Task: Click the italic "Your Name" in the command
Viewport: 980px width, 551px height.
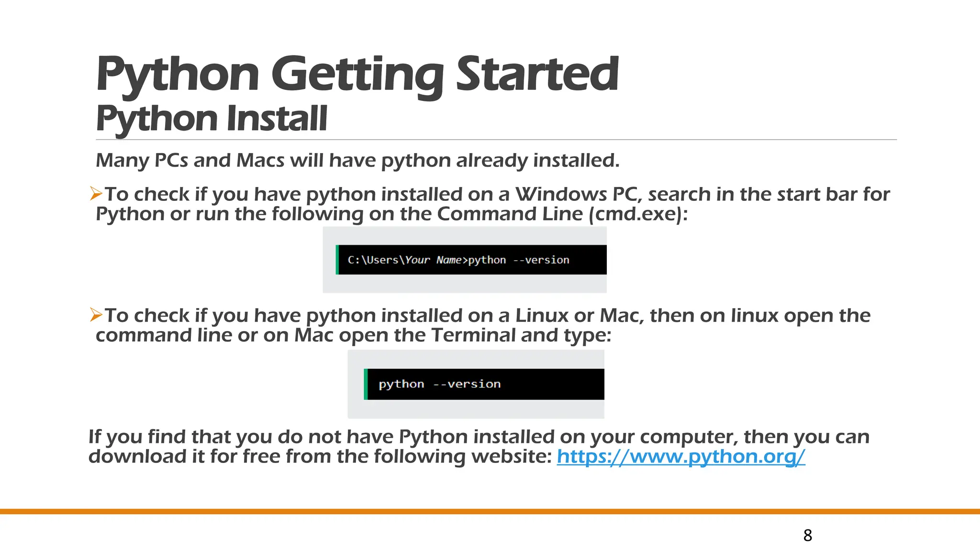Action: (433, 260)
